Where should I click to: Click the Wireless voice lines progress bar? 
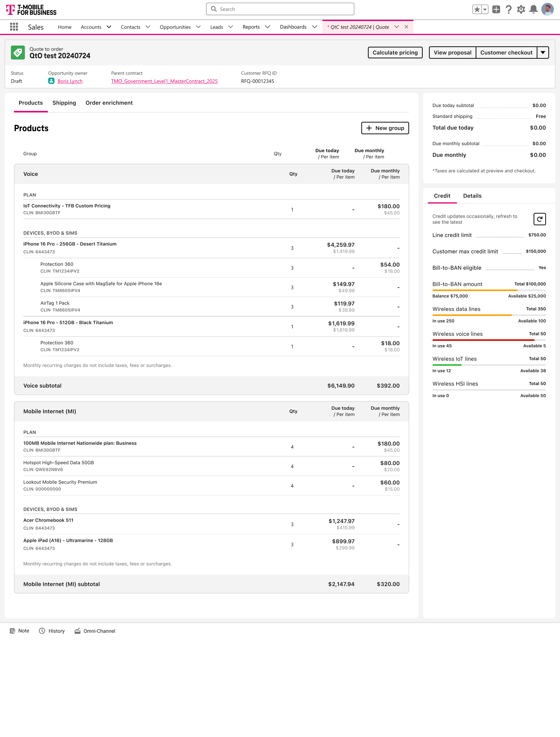489,340
